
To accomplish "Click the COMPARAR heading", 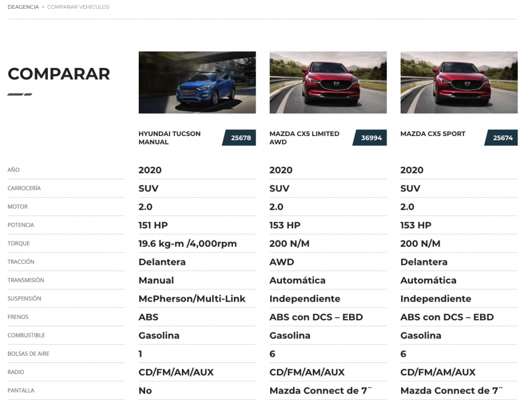I will 59,74.
